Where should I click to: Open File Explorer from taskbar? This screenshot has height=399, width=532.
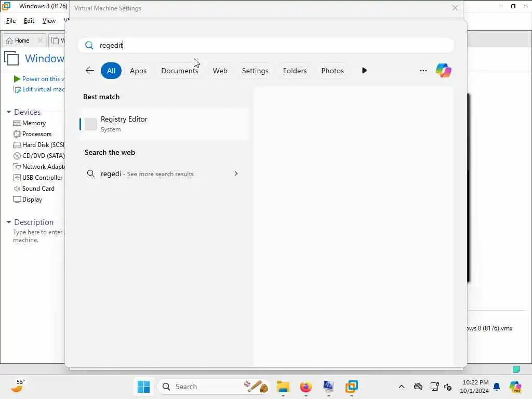(x=283, y=387)
